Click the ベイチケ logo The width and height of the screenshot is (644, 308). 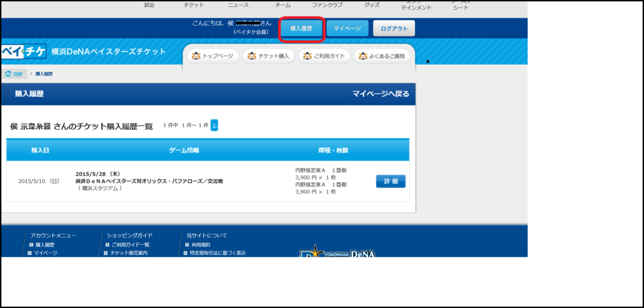(23, 52)
